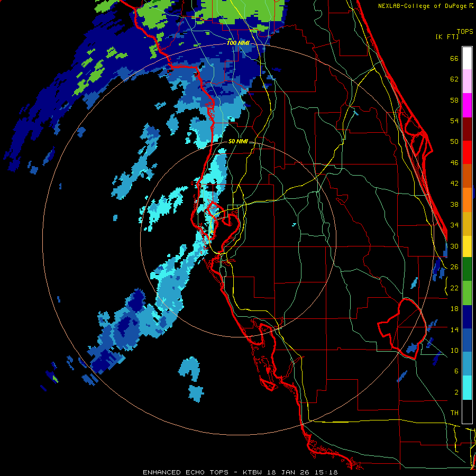This screenshot has width=476, height=476.
Task: Click the TOPS legend title
Action: point(465,31)
